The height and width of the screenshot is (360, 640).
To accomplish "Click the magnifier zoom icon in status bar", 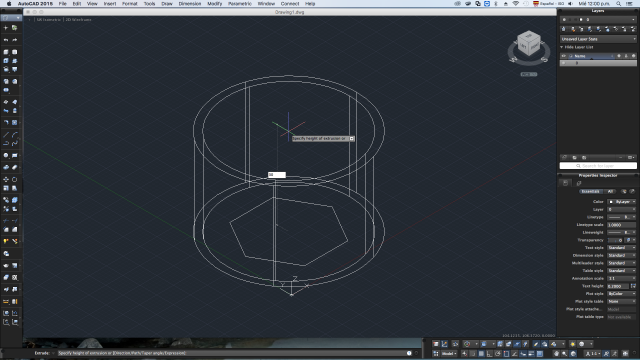I will pyautogui.click(x=564, y=353).
